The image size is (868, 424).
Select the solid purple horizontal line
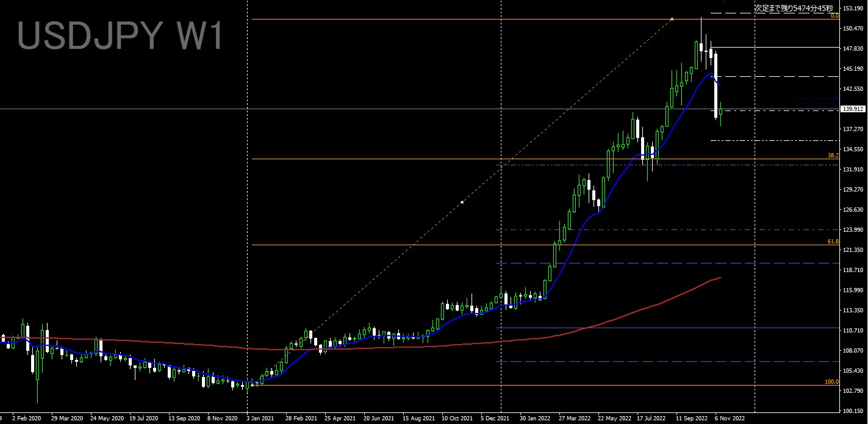pyautogui.click(x=667, y=328)
